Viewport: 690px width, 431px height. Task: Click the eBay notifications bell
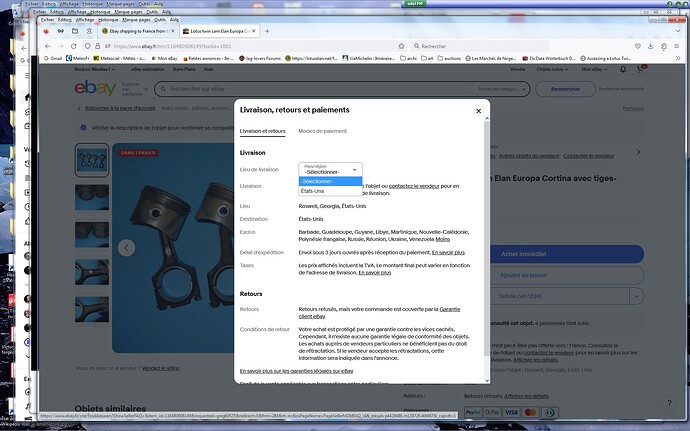pyautogui.click(x=623, y=70)
